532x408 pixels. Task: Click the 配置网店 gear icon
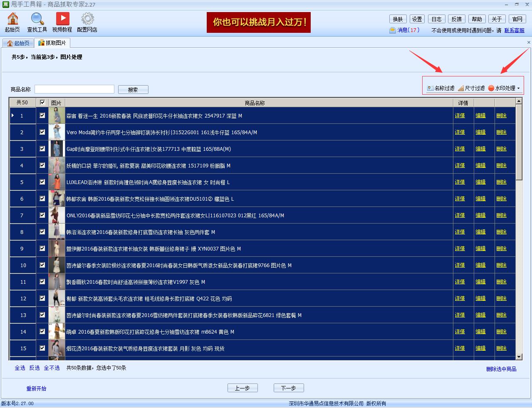pyautogui.click(x=87, y=21)
